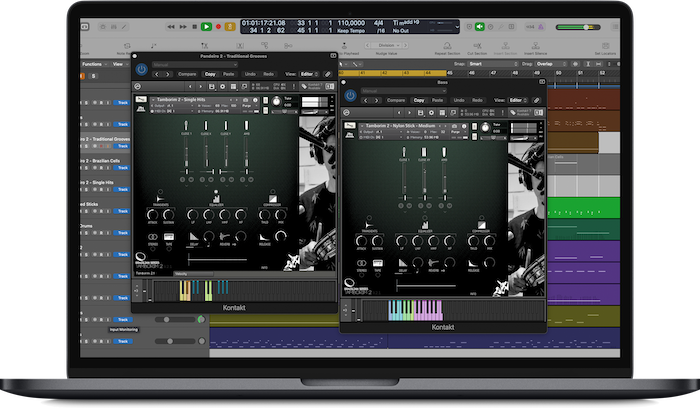The height and width of the screenshot is (408, 700).
Task: Open the View menu in tracks area
Action: (x=118, y=64)
